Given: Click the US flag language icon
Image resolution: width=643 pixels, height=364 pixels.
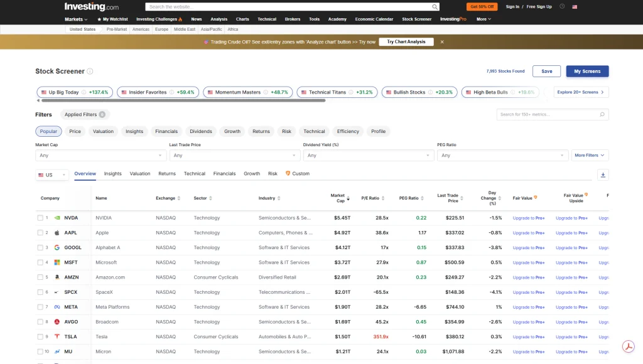Looking at the screenshot, I should click(x=575, y=7).
